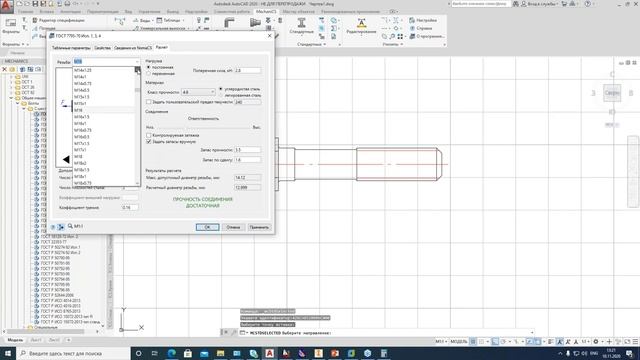Screen dimensions: 640x360
Task: Switch to Model layout tab
Action: click(15, 340)
